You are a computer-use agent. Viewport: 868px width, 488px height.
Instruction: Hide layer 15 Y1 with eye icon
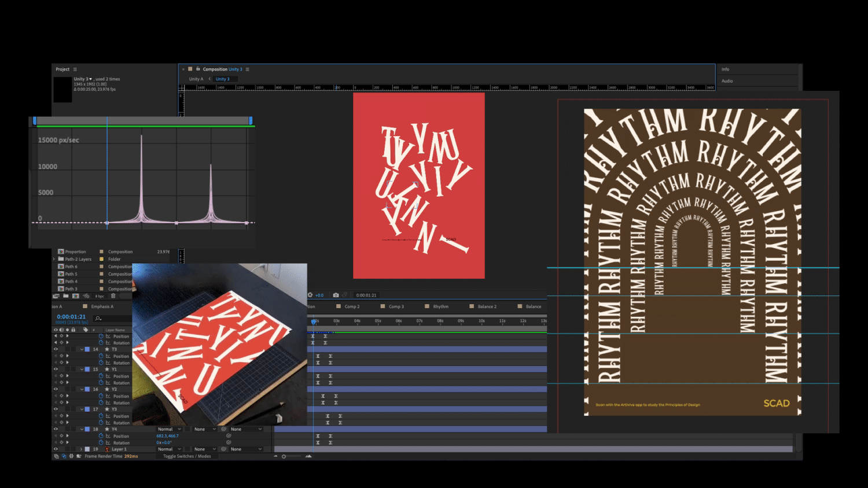click(56, 369)
